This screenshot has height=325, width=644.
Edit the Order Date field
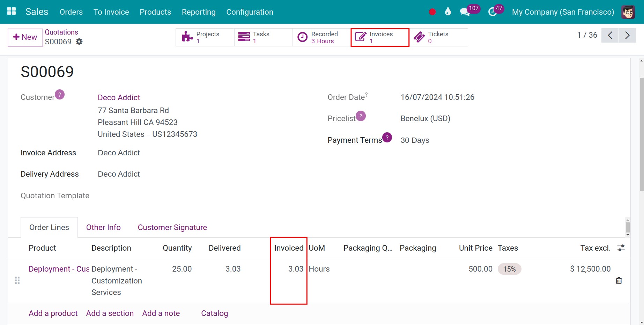[437, 97]
